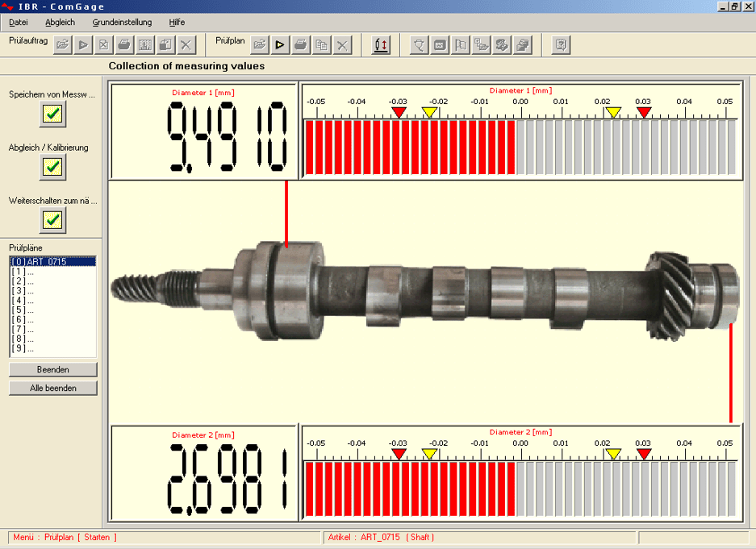Click the printer icon in Prüfplan group
756x549 pixels.
click(x=301, y=45)
